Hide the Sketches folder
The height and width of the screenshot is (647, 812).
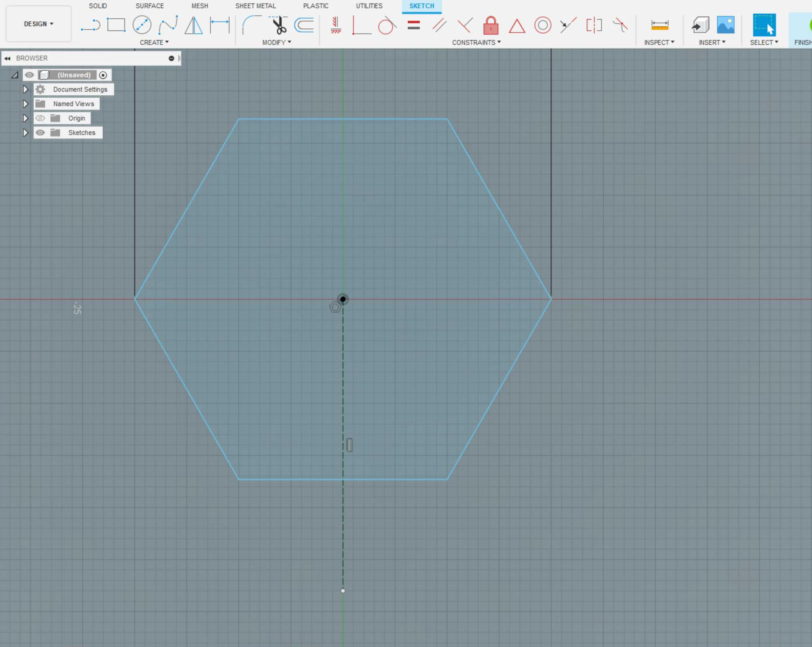click(40, 133)
